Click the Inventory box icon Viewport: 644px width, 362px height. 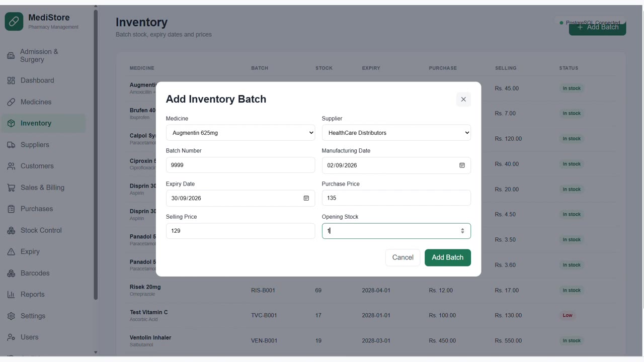click(x=11, y=123)
